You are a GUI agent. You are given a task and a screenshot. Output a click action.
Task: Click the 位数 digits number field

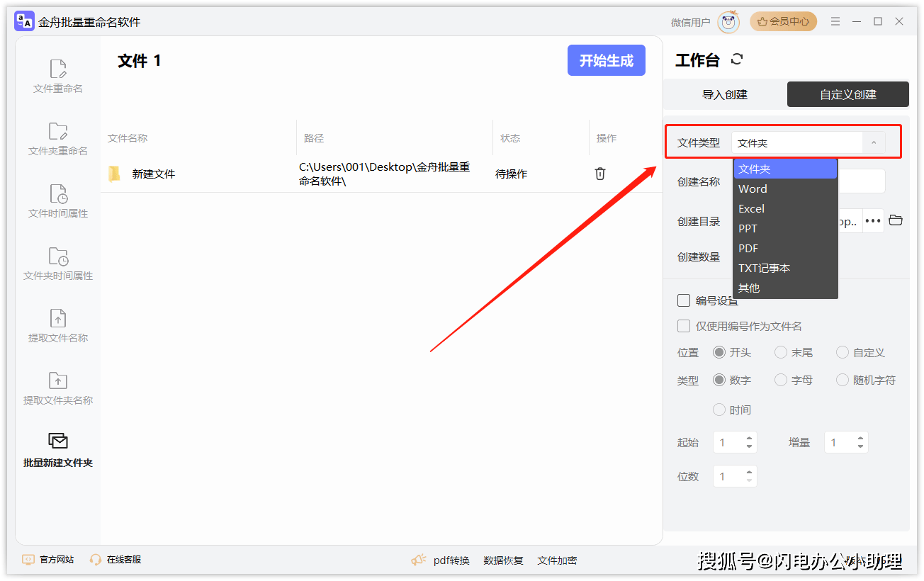pos(735,476)
